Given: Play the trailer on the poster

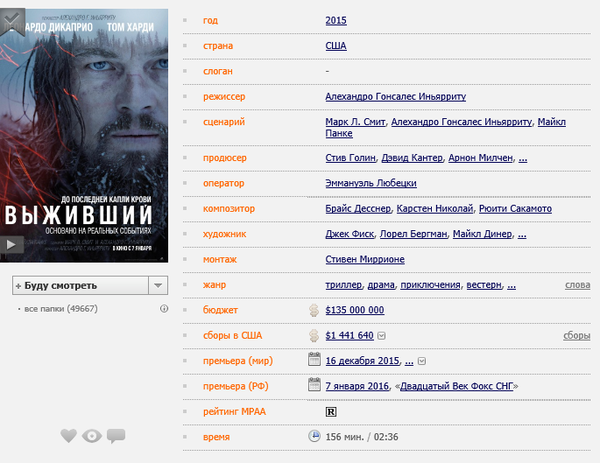Looking at the screenshot, I should (x=11, y=243).
